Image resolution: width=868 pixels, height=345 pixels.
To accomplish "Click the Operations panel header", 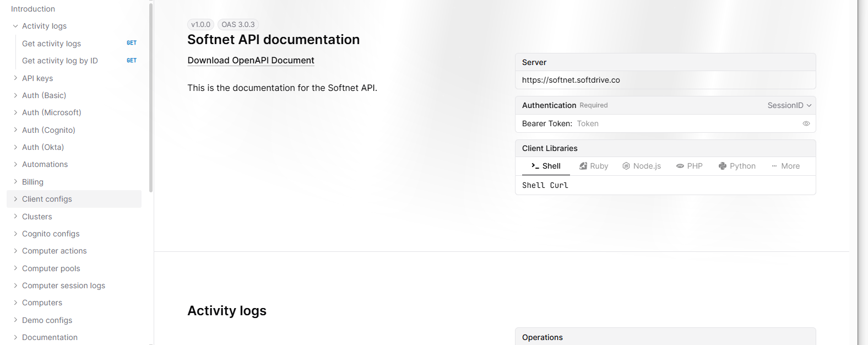I will (665, 337).
